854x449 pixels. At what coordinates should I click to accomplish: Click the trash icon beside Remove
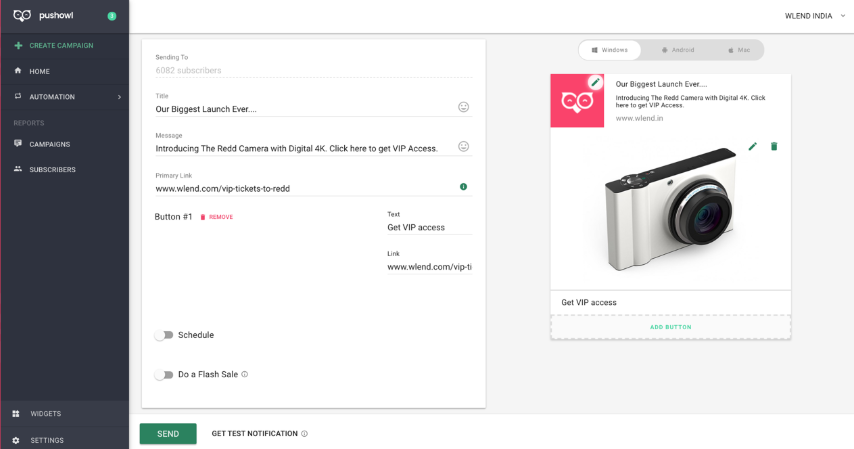pos(203,217)
